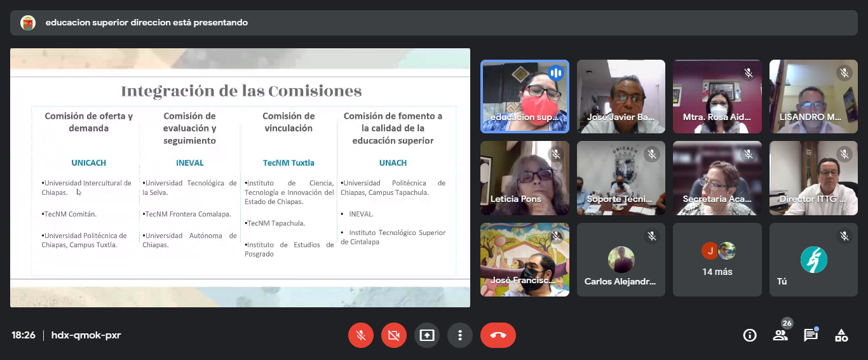Click the meeting code hdx-qmok-pxr
The height and width of the screenshot is (360, 868).
(86, 335)
